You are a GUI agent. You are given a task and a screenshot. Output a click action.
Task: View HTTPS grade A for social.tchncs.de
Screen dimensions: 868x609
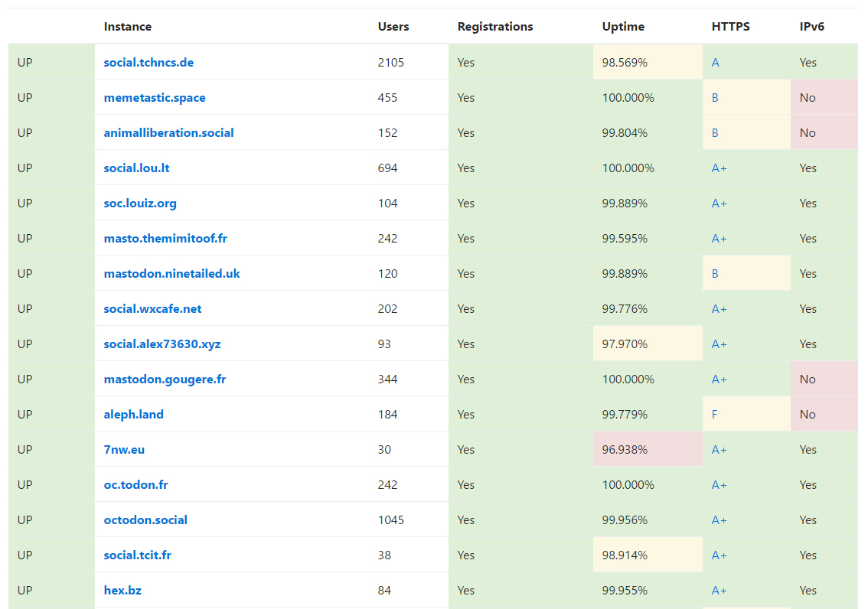[716, 62]
